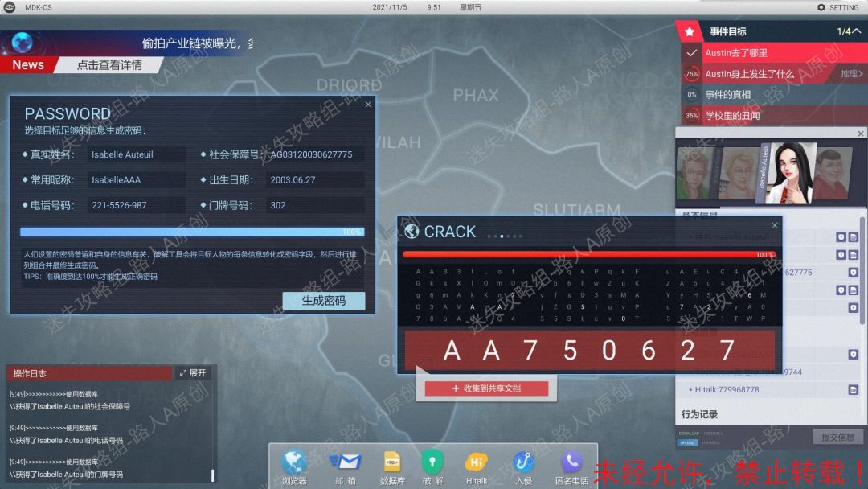Click the date 2021/11/5 in the top bar
This screenshot has width=868, height=489.
coord(390,7)
